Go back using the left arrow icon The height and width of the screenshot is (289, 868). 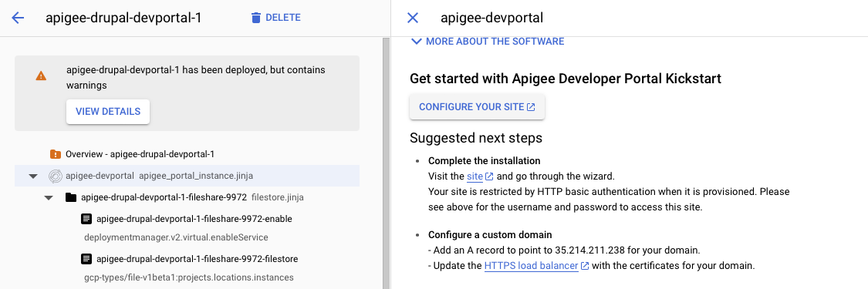[x=18, y=18]
